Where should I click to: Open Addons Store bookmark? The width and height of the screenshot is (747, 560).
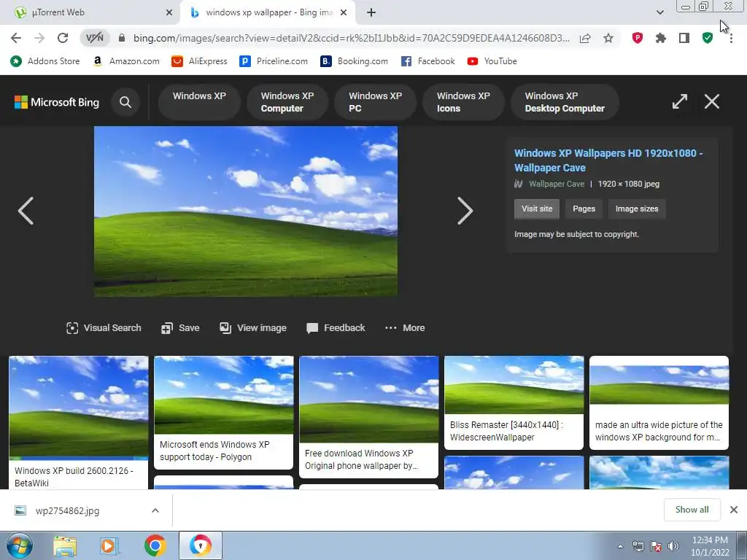pyautogui.click(x=44, y=61)
